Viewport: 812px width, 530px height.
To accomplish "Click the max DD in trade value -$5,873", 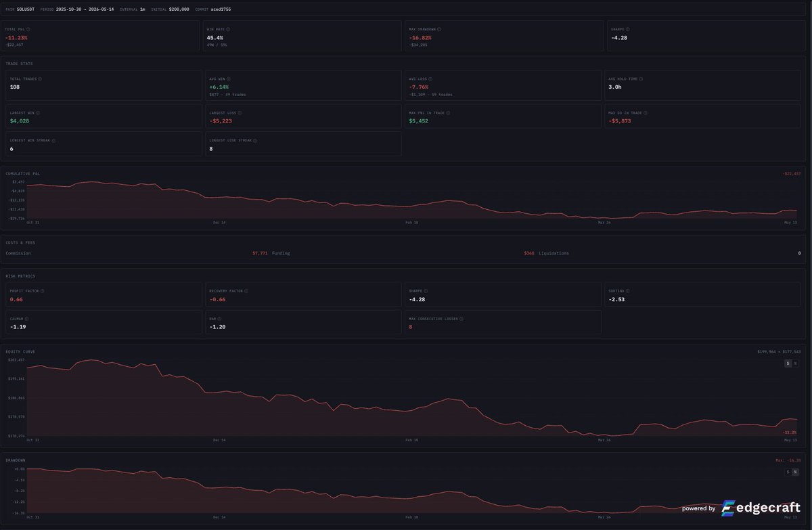I will pos(620,120).
